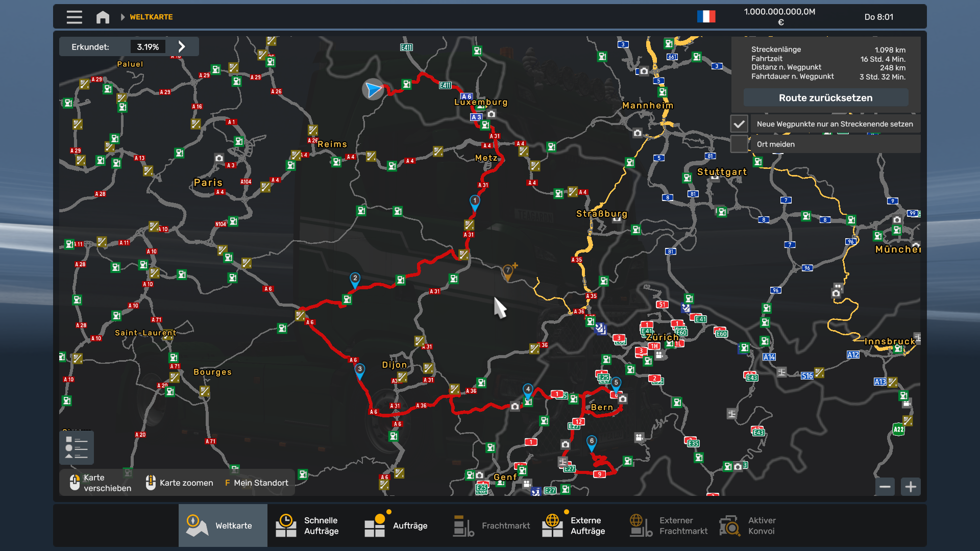This screenshot has width=980, height=551.
Task: Uncheck new waypoints only at route end
Action: 739,124
